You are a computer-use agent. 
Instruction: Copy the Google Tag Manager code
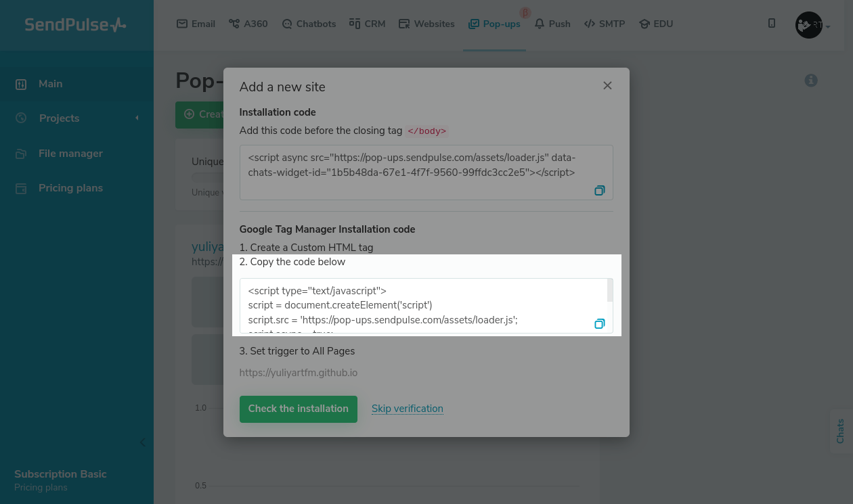pyautogui.click(x=599, y=324)
